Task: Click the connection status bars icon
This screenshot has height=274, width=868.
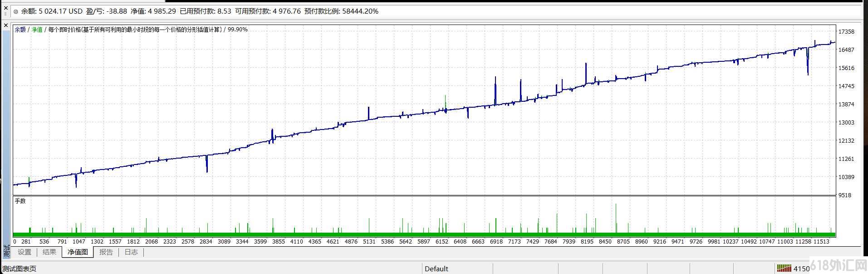Action: [x=784, y=268]
